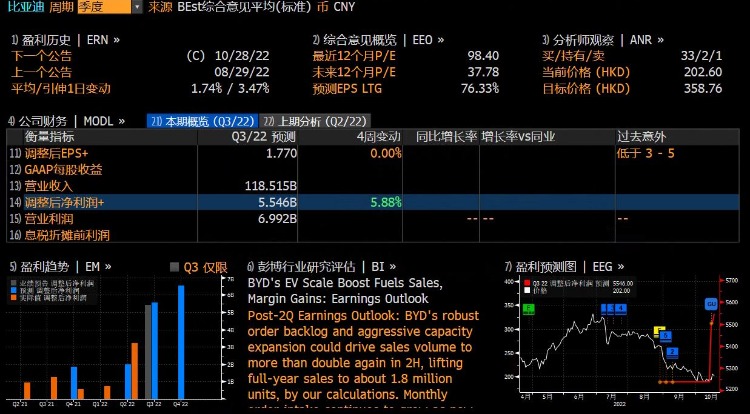This screenshot has width=750, height=414.
Task: Toggle the Q3 仅限 checkbox
Action: pyautogui.click(x=175, y=267)
